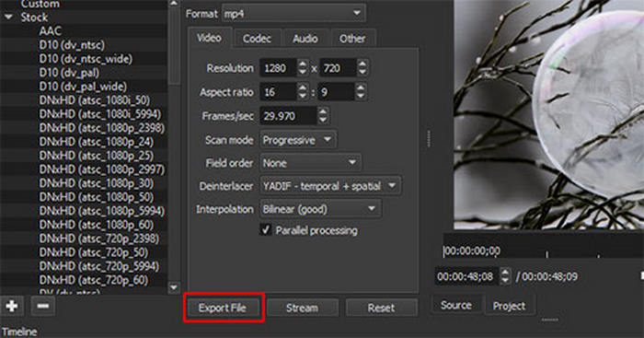Click the preset list scrollbar up arrow

[x=174, y=4]
